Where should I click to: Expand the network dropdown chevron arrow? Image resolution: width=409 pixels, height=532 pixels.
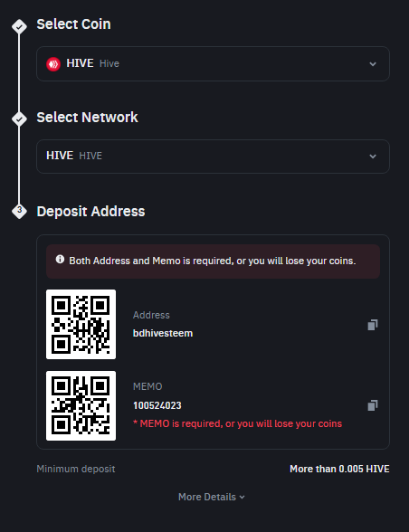[373, 157]
